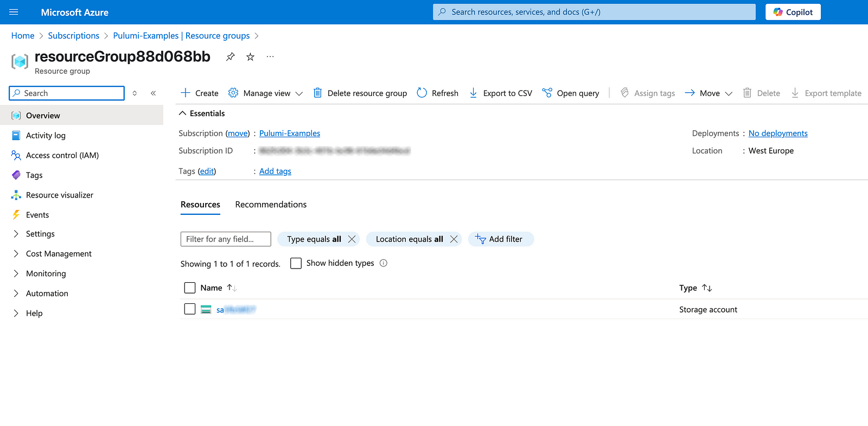Viewport: 868px width, 426px height.
Task: Open the Location equals all filter
Action: tap(410, 239)
